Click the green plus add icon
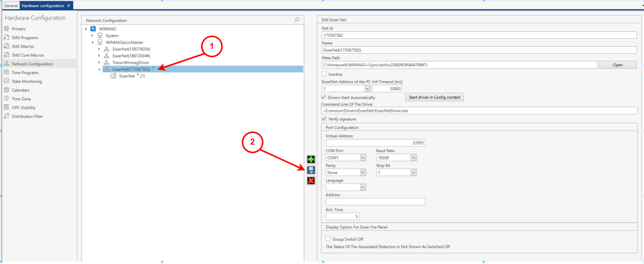This screenshot has height=264, width=644. pyautogui.click(x=311, y=160)
